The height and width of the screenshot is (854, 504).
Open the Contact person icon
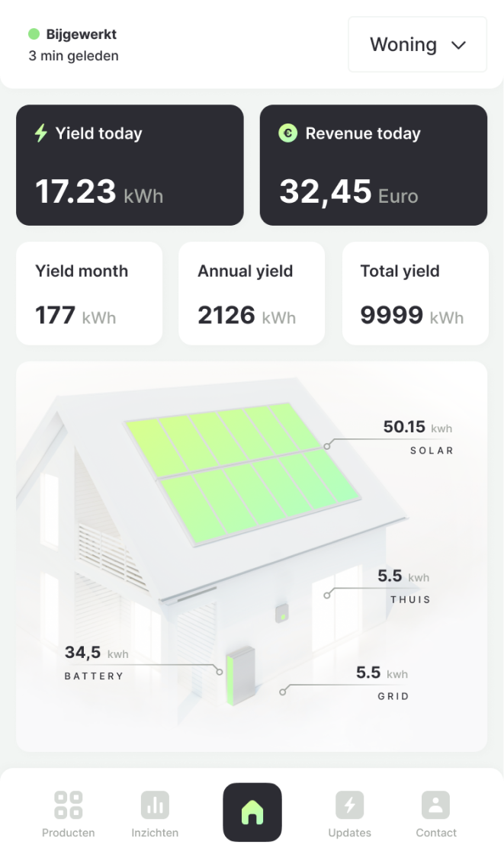pyautogui.click(x=436, y=805)
